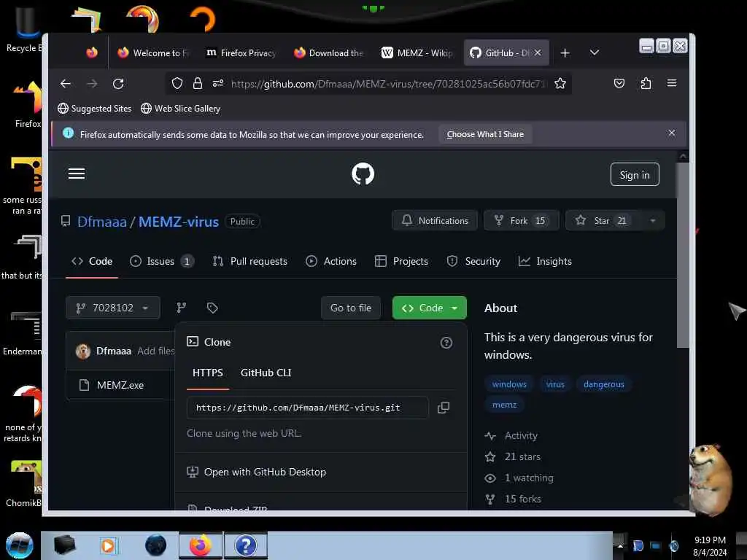Open the Firefox application menu
This screenshot has height=560, width=747.
pyautogui.click(x=672, y=83)
